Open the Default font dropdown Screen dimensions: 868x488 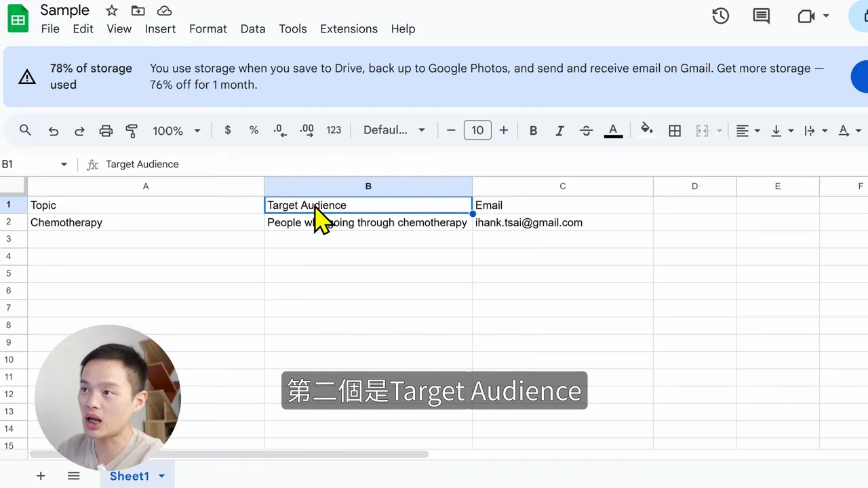[394, 130]
